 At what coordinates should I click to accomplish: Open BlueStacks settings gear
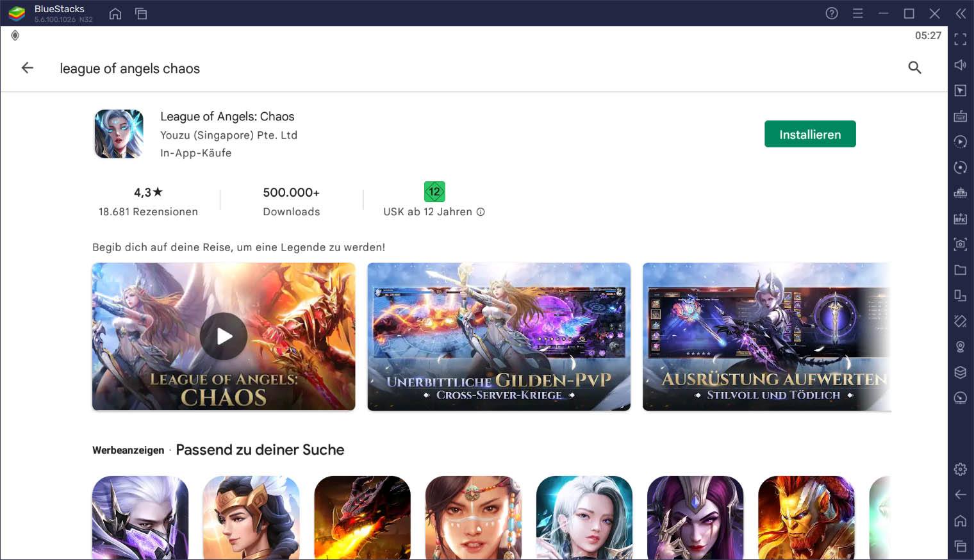tap(960, 469)
